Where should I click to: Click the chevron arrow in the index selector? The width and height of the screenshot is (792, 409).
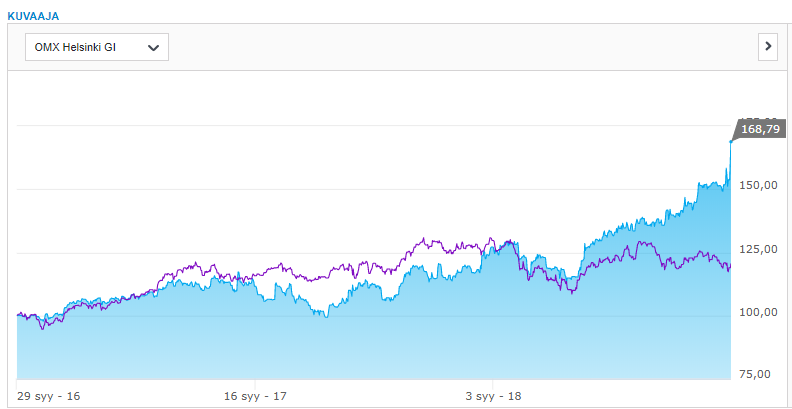153,47
